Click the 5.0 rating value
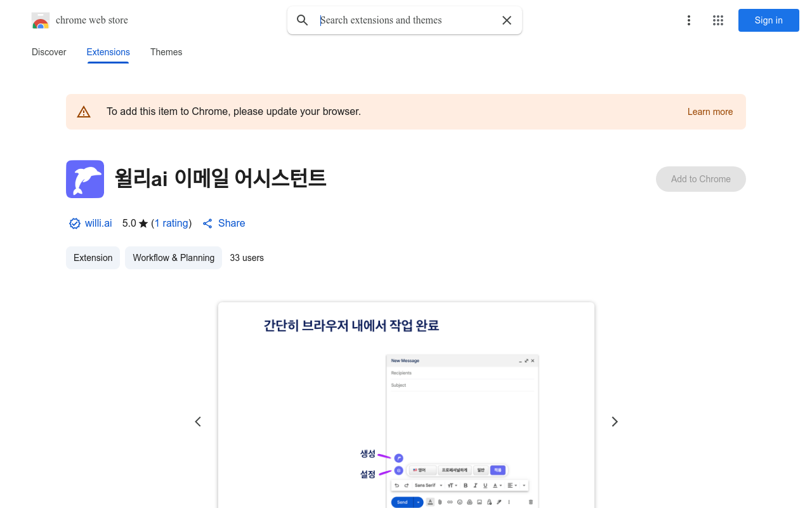Image resolution: width=812 pixels, height=508 pixels. (129, 224)
